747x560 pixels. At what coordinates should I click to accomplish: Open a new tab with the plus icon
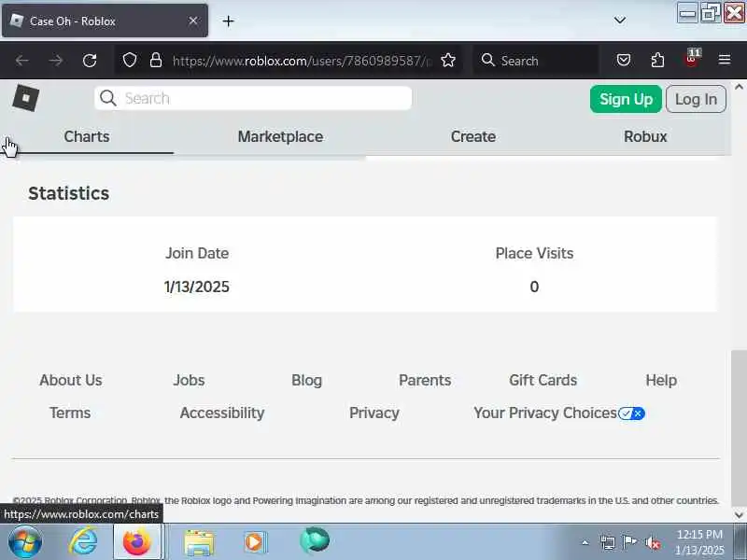[228, 21]
